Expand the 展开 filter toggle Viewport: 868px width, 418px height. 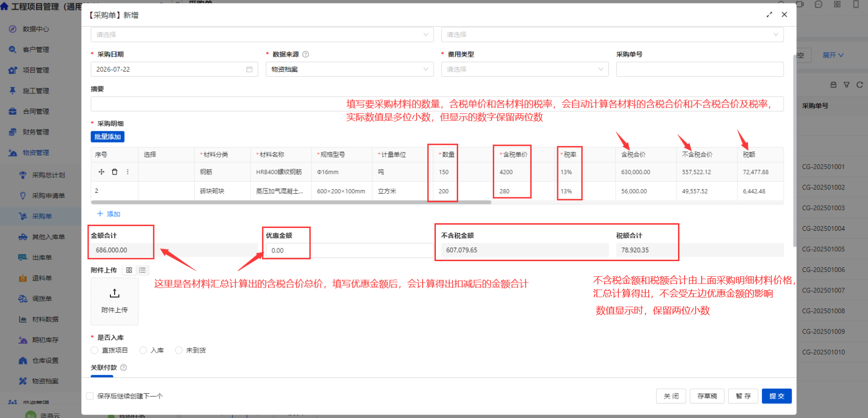click(833, 55)
